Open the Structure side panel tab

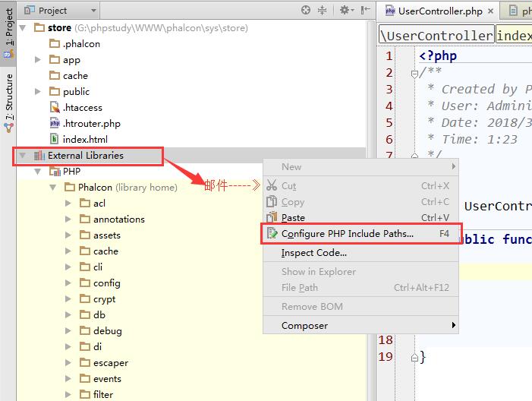pos(8,99)
